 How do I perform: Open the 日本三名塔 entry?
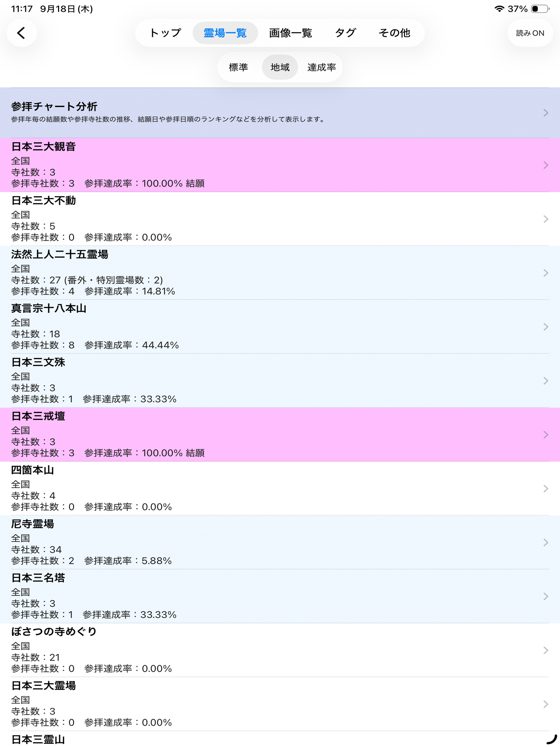280,596
